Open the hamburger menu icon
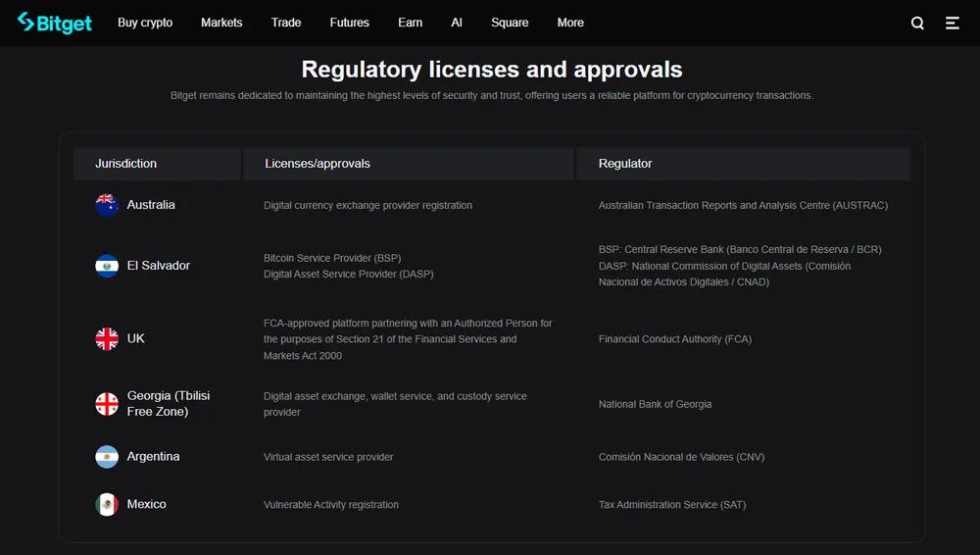Screen dimensions: 980x555 tap(952, 24)
